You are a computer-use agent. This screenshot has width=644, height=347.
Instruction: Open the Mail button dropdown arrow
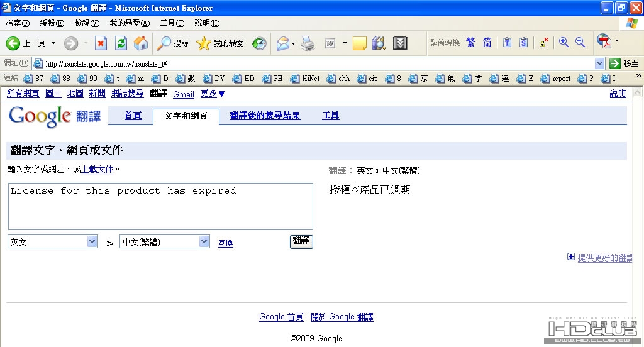[x=293, y=43]
